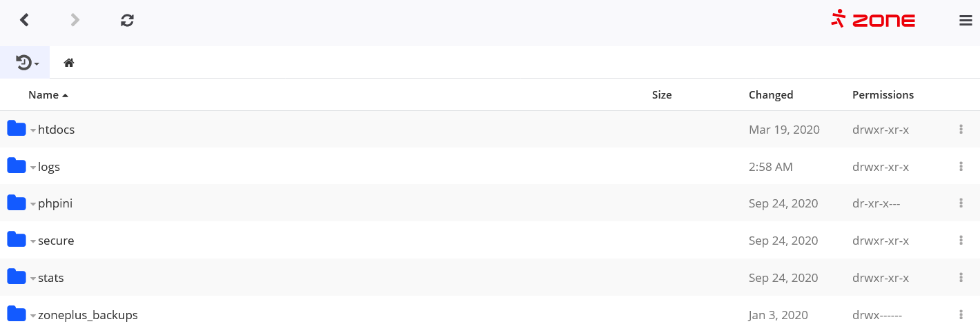Open the history dropdown button
Image resolution: width=980 pixels, height=335 pixels.
pos(27,63)
